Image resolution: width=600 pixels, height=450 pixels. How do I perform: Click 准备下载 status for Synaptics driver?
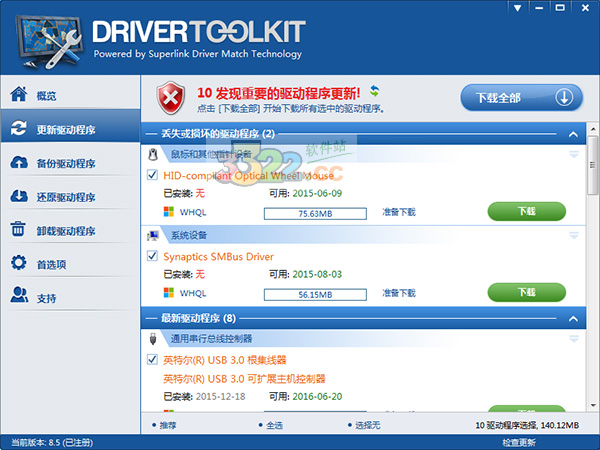click(399, 293)
